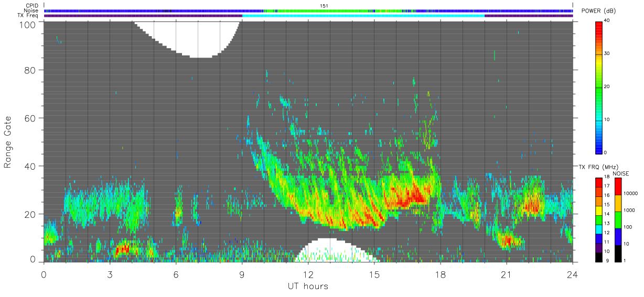
Task: Click the white no-data dome near 13 UT
Action: 336,251
